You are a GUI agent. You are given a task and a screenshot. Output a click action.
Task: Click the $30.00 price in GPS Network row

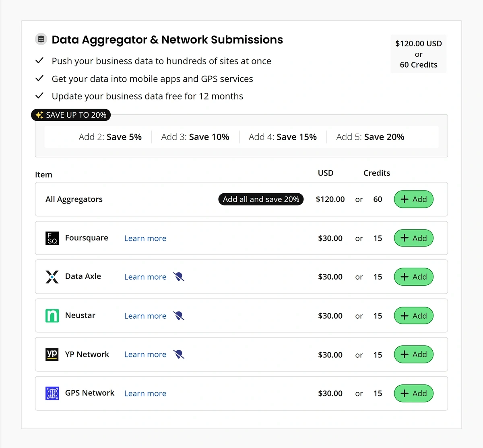click(x=330, y=394)
